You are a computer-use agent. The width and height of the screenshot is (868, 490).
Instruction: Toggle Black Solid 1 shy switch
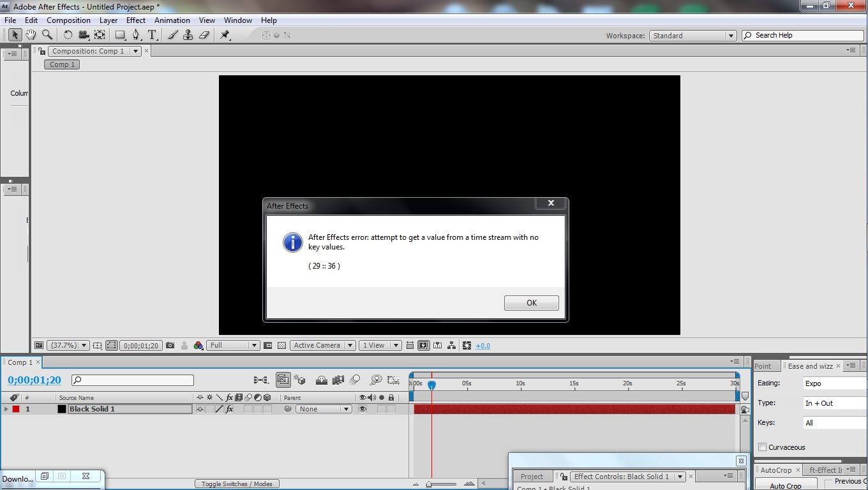[200, 409]
